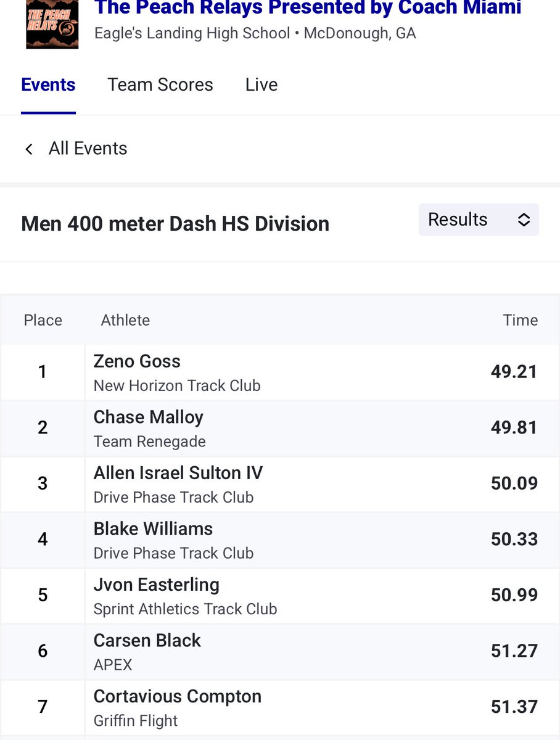Click New Horizon Track Club team name

(177, 386)
